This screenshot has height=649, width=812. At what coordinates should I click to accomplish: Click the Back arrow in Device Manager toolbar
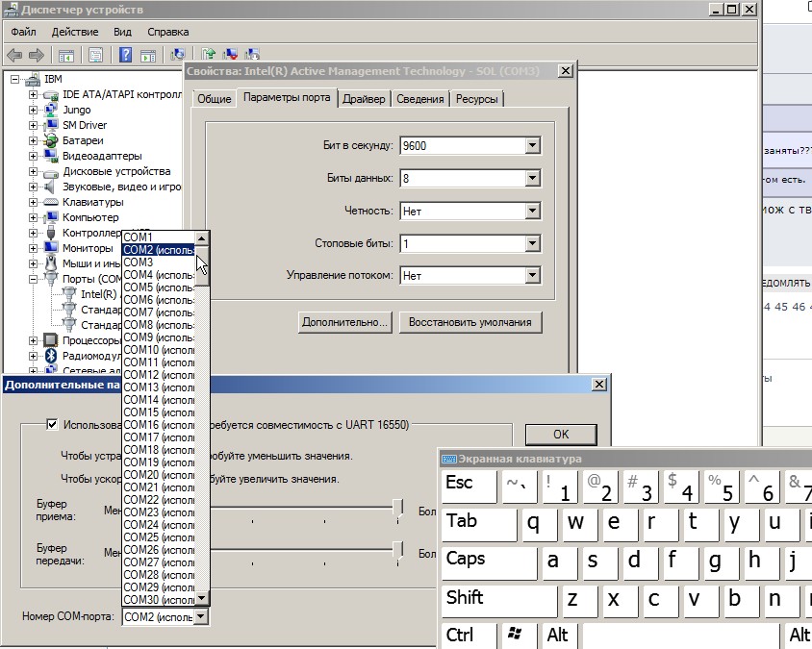click(14, 55)
